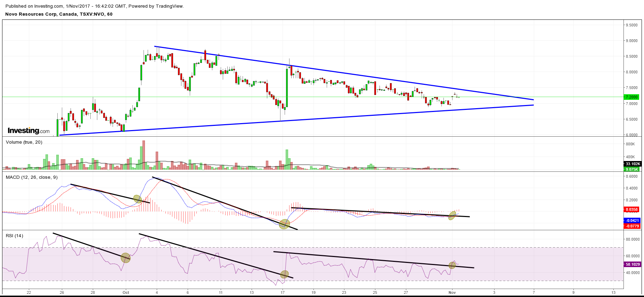Click the published-on Investing.com header line
The image size is (644, 297).
[95, 6]
